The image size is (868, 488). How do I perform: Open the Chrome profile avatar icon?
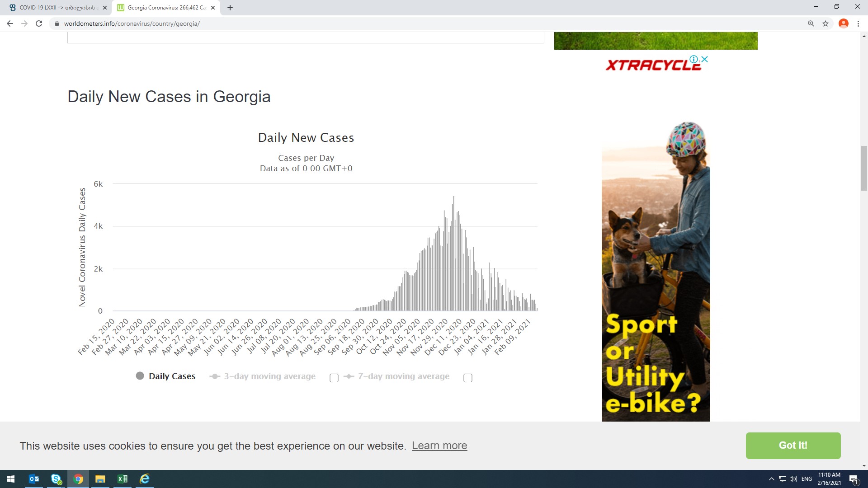[x=843, y=23]
